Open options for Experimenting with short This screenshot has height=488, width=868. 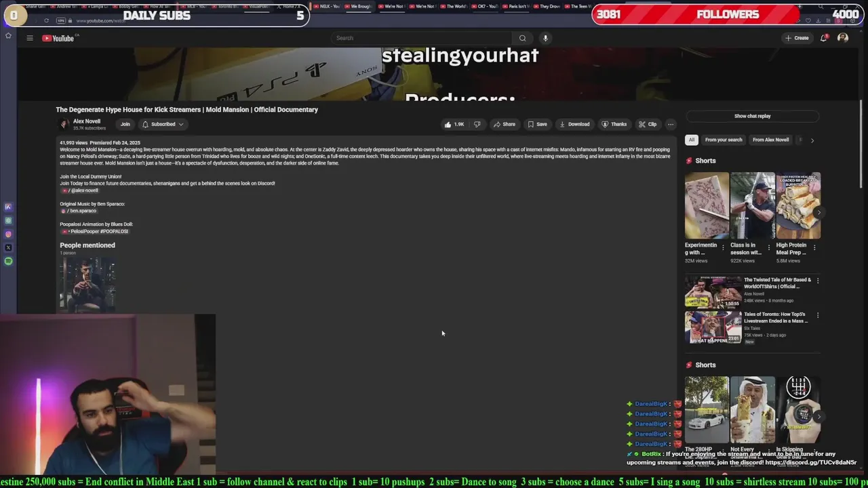(x=723, y=247)
